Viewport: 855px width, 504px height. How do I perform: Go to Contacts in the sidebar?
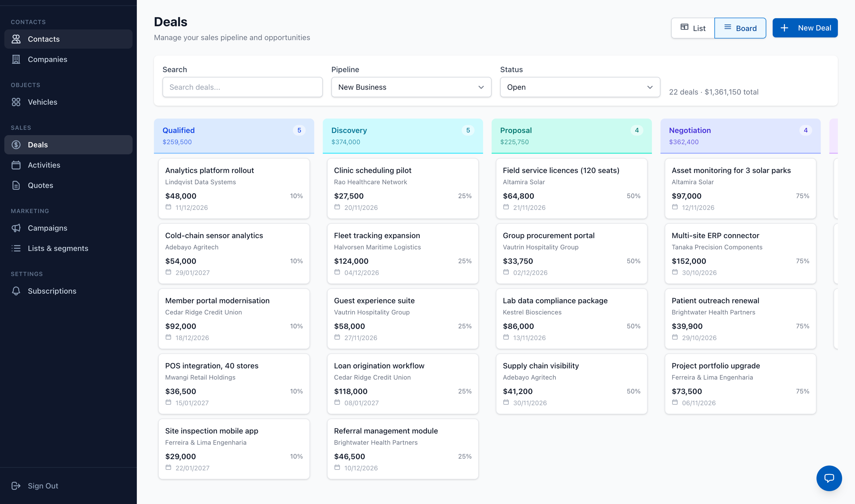click(68, 39)
